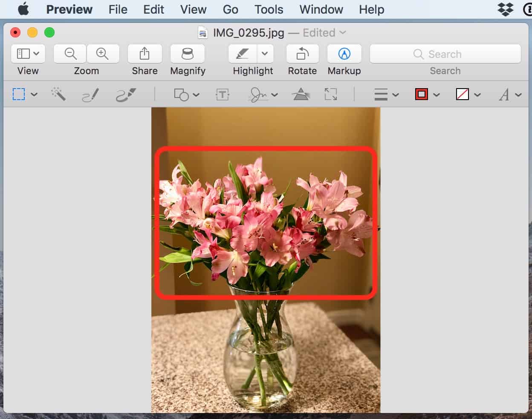Toggle the Markup toolbar button
The width and height of the screenshot is (532, 419).
coord(344,54)
